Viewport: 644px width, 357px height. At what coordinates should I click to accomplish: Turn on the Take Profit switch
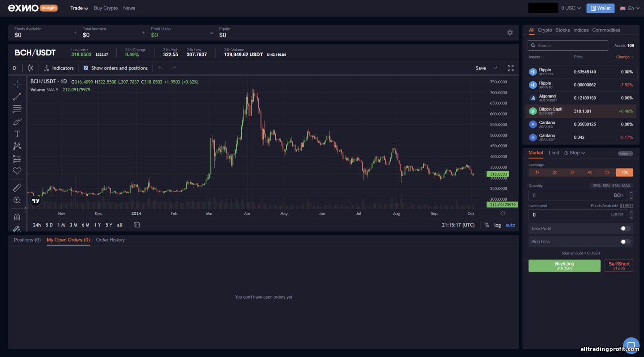click(626, 229)
